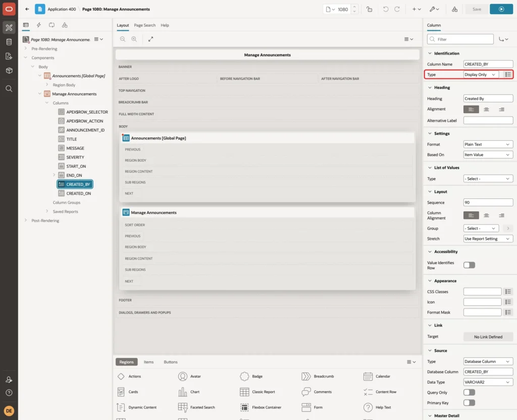Open SQL Workshop database icon in sidebar

(x=9, y=42)
